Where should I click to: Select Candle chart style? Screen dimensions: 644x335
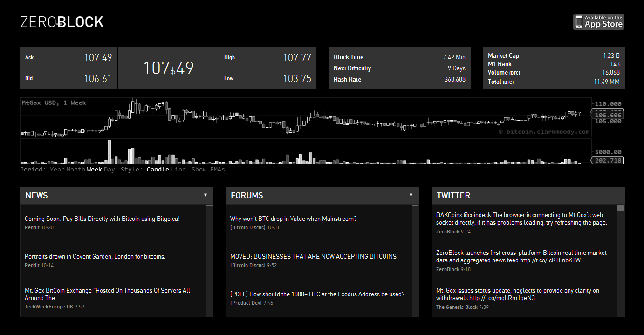click(x=158, y=170)
